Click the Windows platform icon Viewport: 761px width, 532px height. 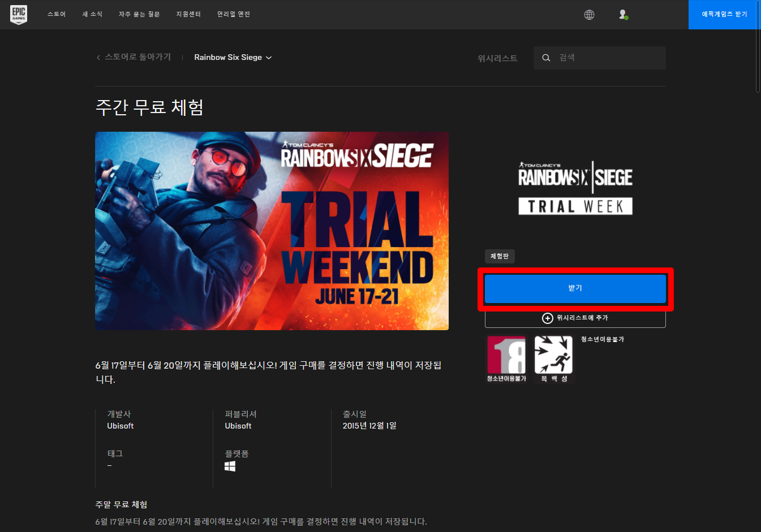(x=230, y=466)
